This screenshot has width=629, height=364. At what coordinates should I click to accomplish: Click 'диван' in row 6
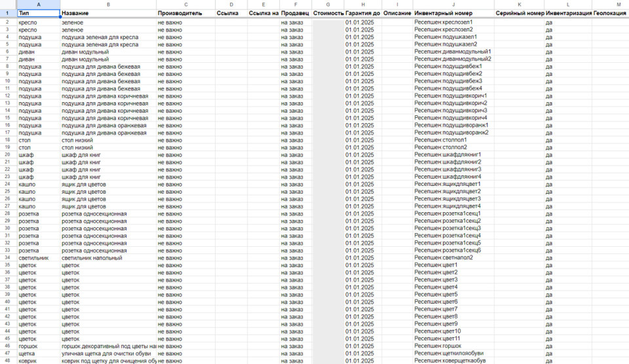tap(39, 52)
